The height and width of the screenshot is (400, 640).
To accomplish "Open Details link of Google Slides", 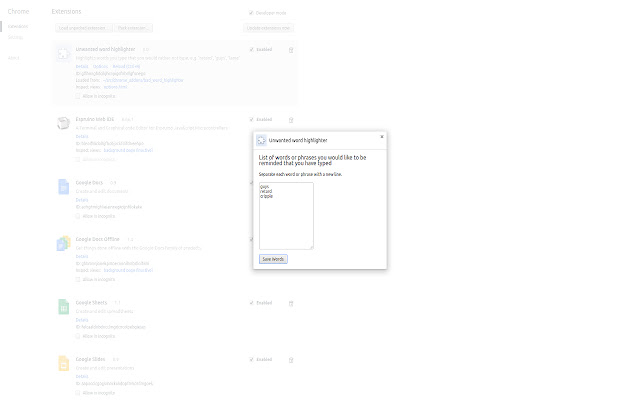I will click(82, 377).
